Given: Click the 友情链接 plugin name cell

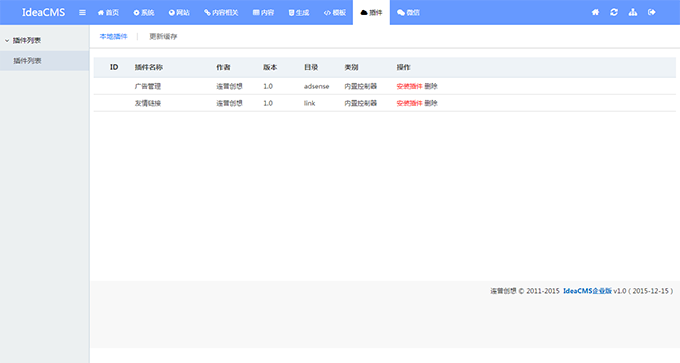Looking at the screenshot, I should pos(148,103).
